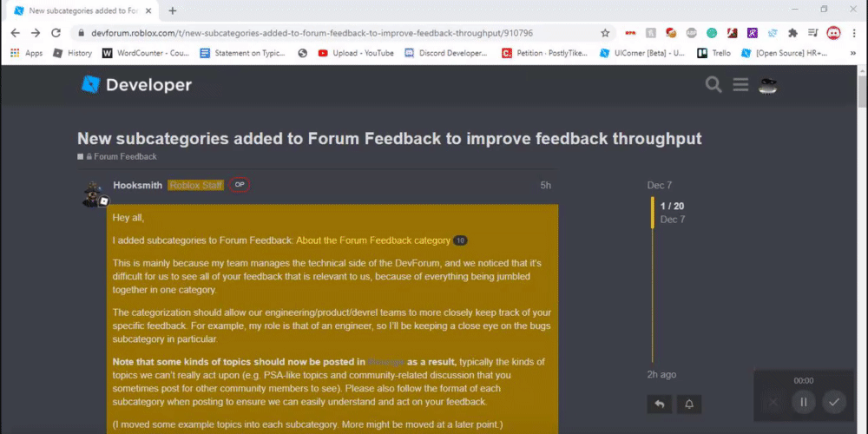Open the History bookmark
868x434 pixels.
73,53
